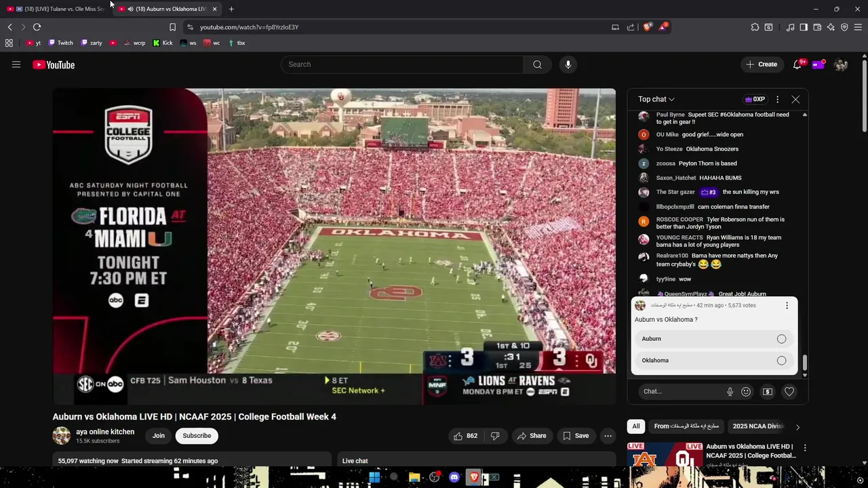Screen dimensions: 868x488
Task: Open the Twitch bookmark
Action: (60, 43)
